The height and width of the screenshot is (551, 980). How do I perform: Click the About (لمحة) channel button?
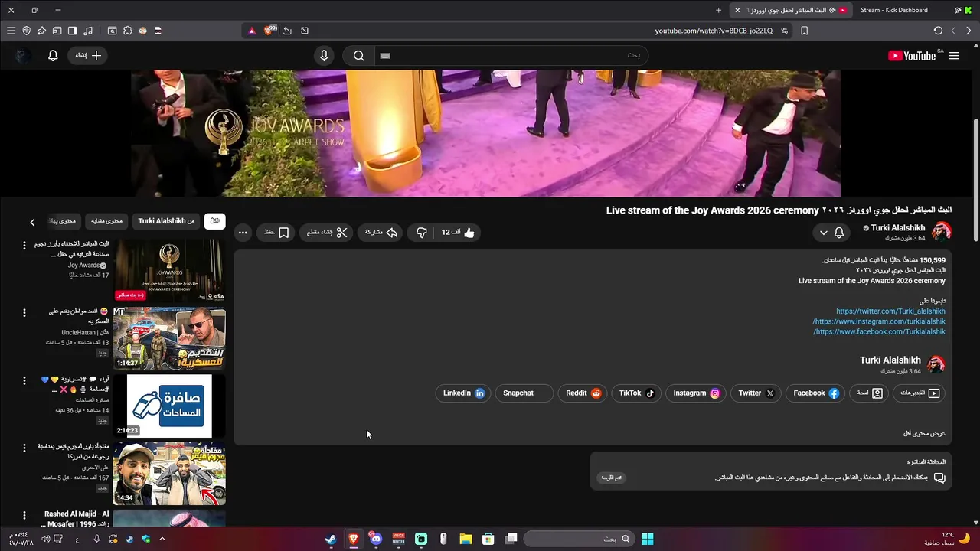click(x=870, y=393)
